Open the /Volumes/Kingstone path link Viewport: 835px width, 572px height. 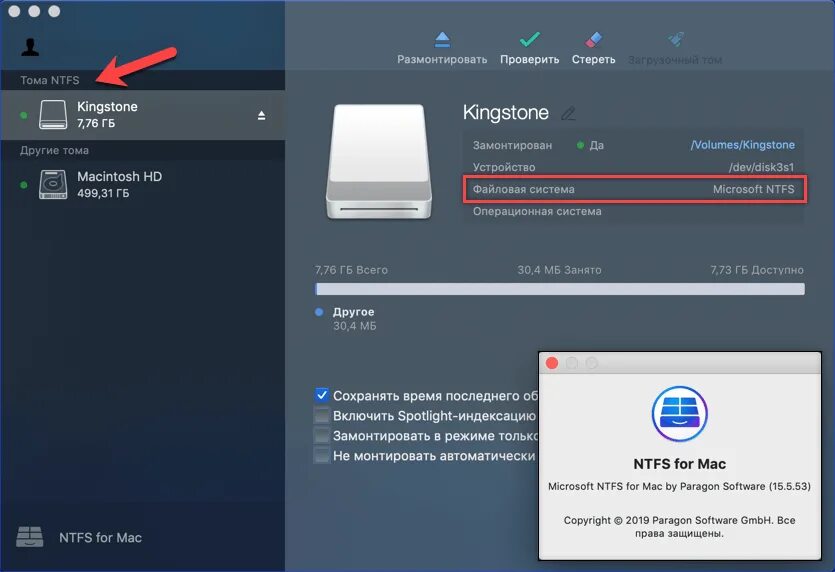pos(742,145)
